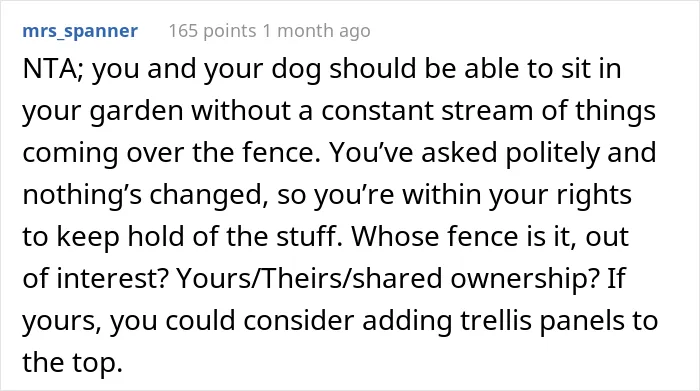
Task: Click the word 'garden' in the comment
Action: (x=136, y=112)
